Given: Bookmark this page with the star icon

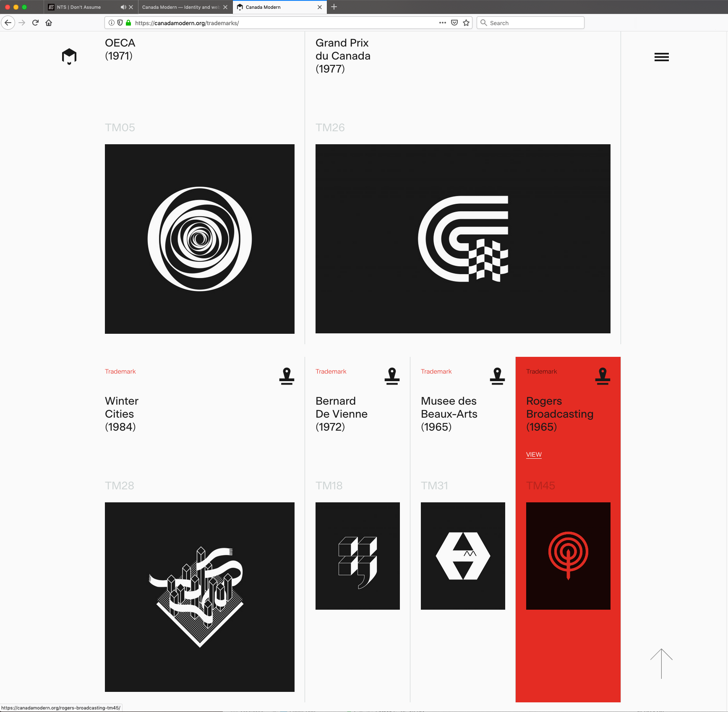Looking at the screenshot, I should (x=466, y=23).
